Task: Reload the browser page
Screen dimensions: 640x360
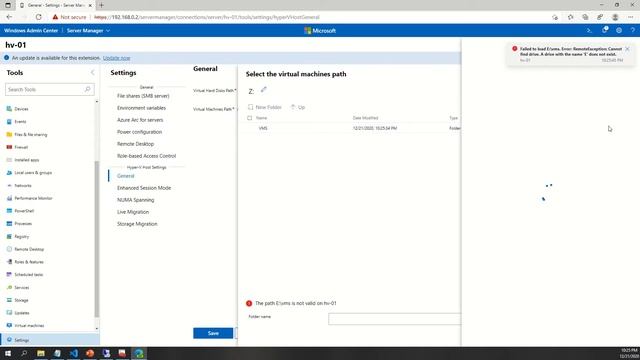Action: click(38, 17)
